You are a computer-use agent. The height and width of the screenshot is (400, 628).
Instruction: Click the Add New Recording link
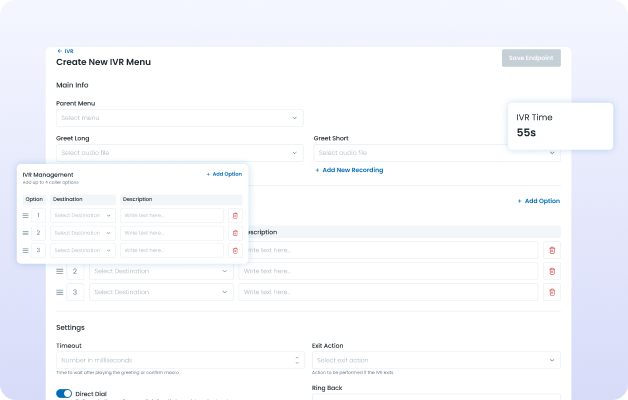coord(349,170)
